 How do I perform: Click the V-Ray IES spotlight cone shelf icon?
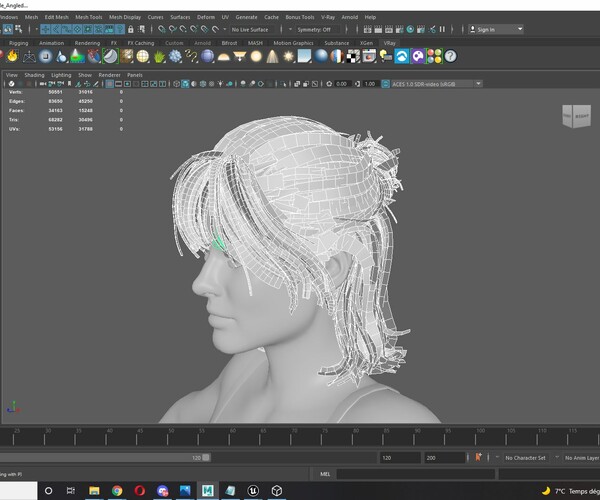pos(272,56)
